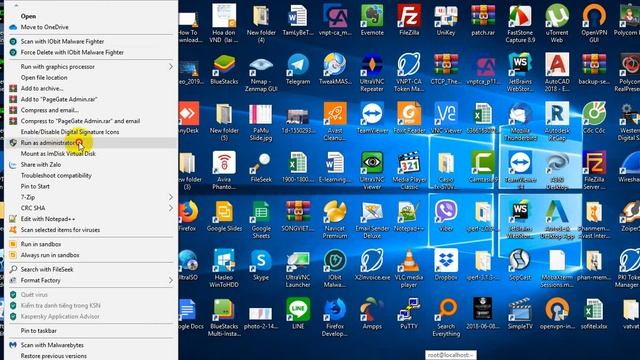Select Mount as ImDisk Virtual Disk

click(x=91, y=154)
